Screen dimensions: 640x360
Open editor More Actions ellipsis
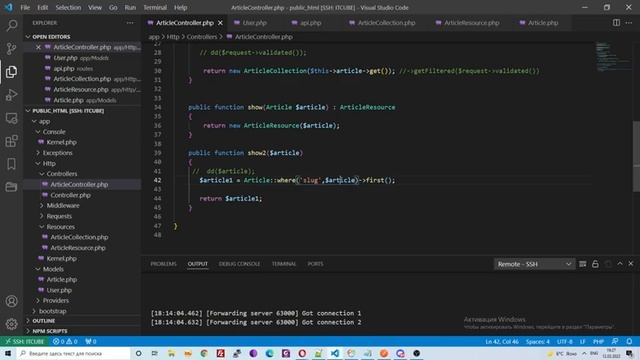(629, 23)
